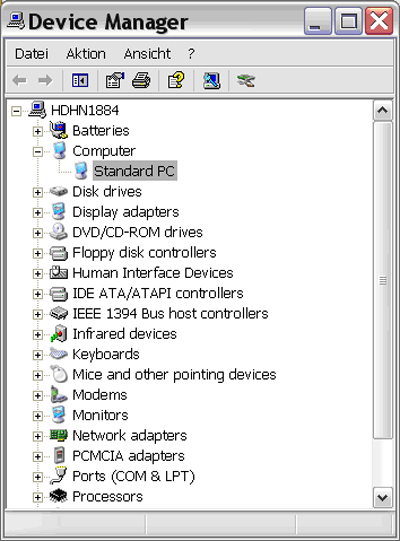Collapse the Computer node
Viewport: 400px width, 541px height.
[38, 151]
